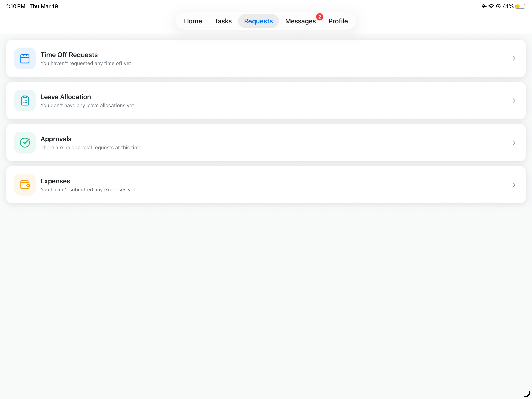
Task: Tap the battery indicator icon
Action: (x=521, y=6)
